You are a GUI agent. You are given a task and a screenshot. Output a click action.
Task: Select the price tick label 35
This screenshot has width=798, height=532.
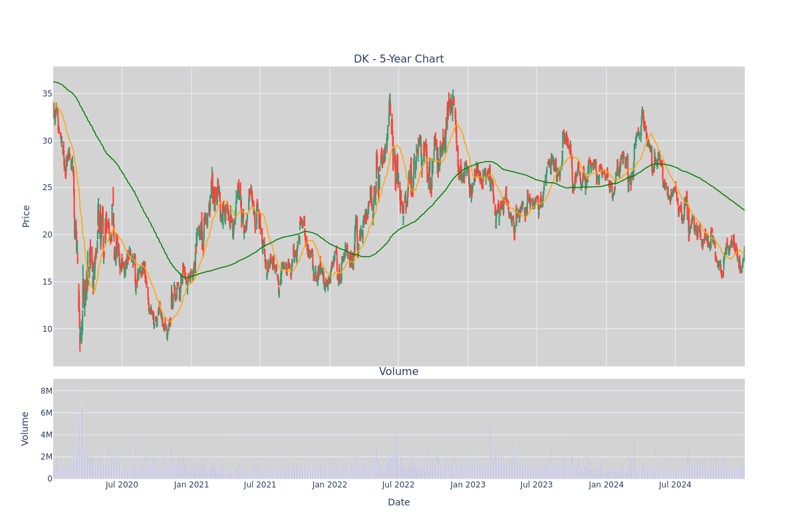coord(47,94)
